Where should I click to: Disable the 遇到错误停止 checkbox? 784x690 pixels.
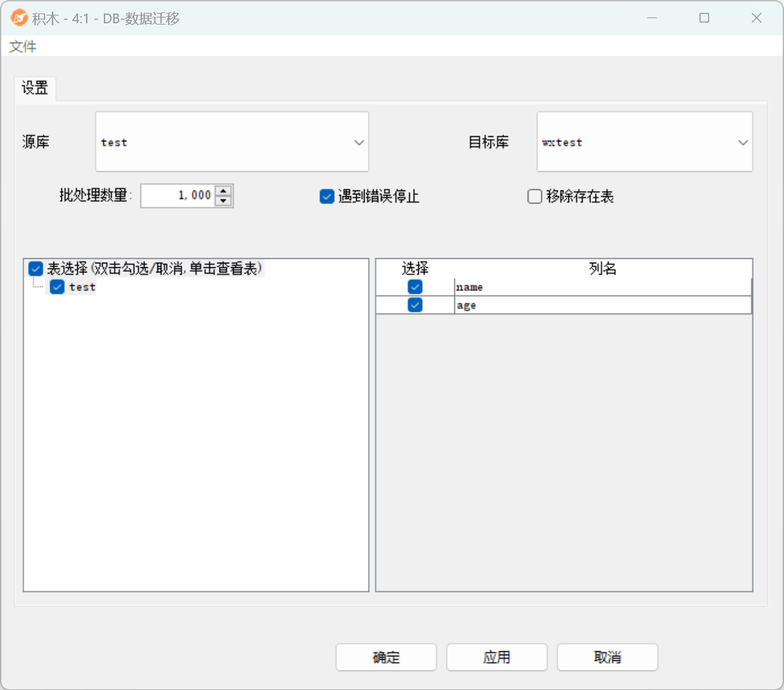(x=327, y=196)
